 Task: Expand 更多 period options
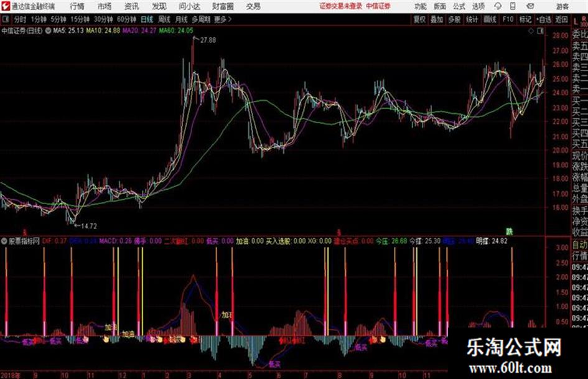tap(223, 19)
